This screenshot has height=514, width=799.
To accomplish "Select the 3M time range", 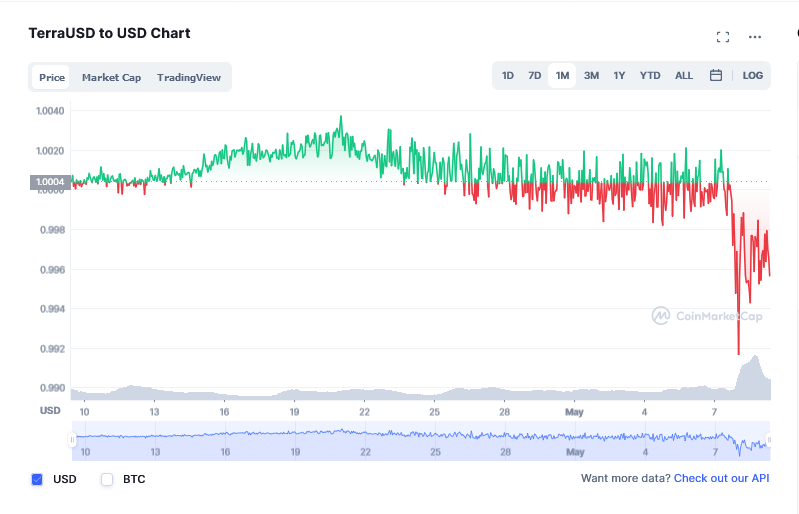I will click(591, 75).
